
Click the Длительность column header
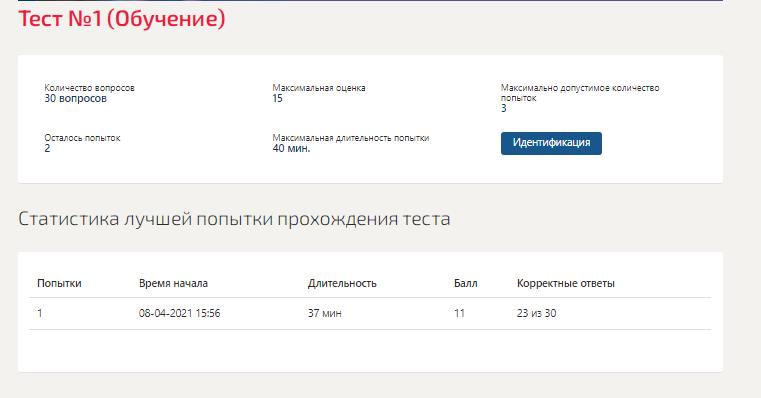342,283
